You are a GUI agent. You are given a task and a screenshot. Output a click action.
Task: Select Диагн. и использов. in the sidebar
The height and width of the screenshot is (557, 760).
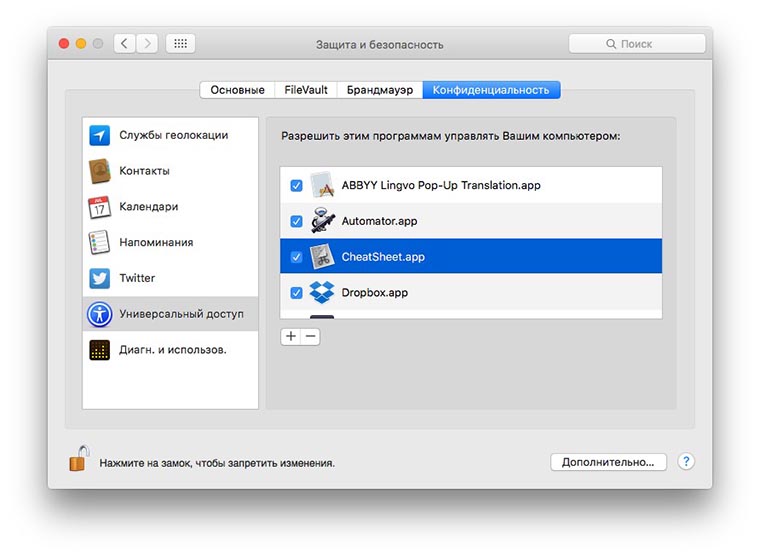tap(170, 350)
